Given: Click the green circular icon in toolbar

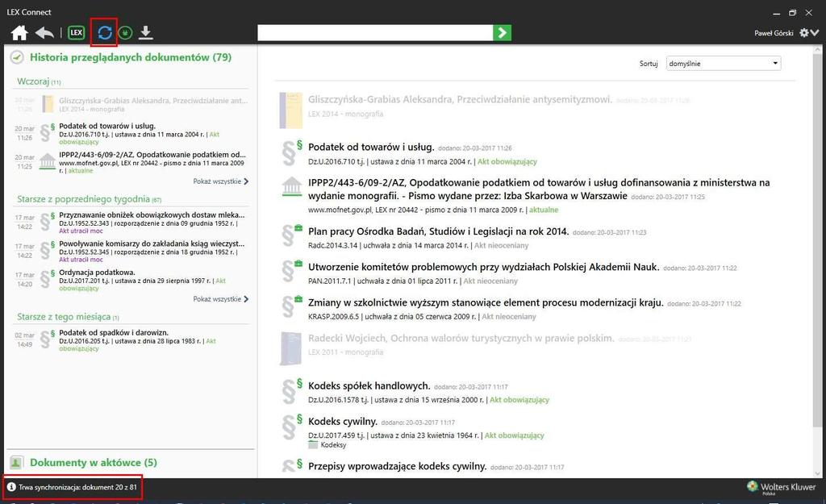Looking at the screenshot, I should (x=125, y=33).
